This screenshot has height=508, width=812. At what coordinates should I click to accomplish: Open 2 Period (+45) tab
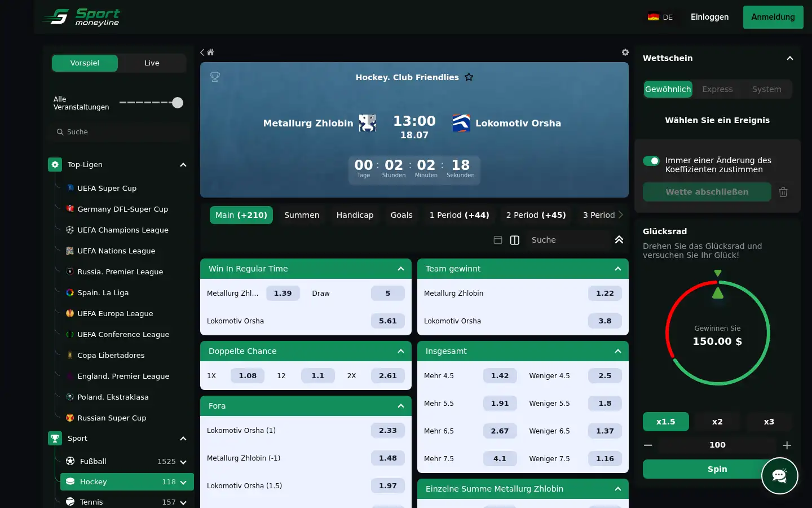[x=536, y=215]
